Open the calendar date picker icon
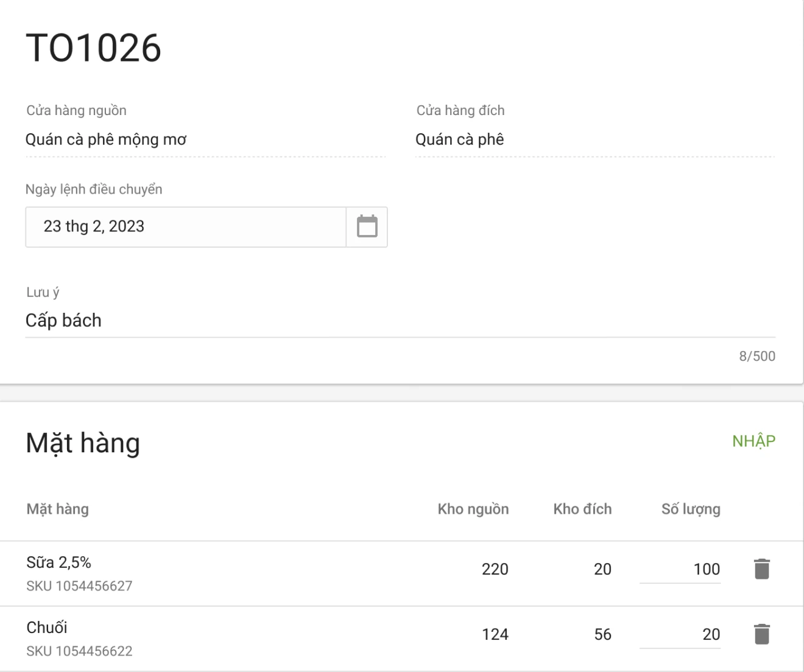This screenshot has width=804, height=672. tap(367, 226)
